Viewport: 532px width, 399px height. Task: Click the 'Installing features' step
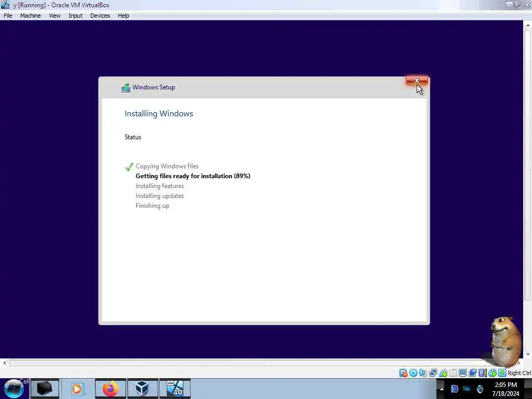159,186
